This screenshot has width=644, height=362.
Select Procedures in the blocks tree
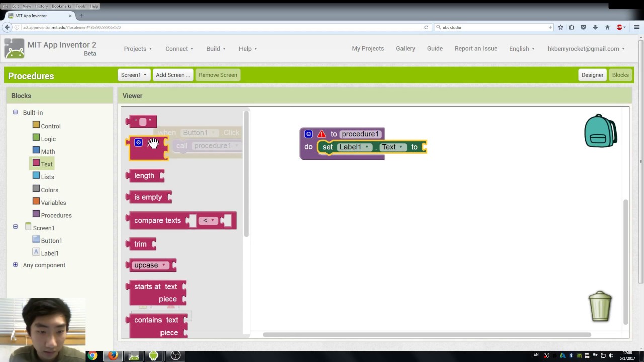[56, 215]
